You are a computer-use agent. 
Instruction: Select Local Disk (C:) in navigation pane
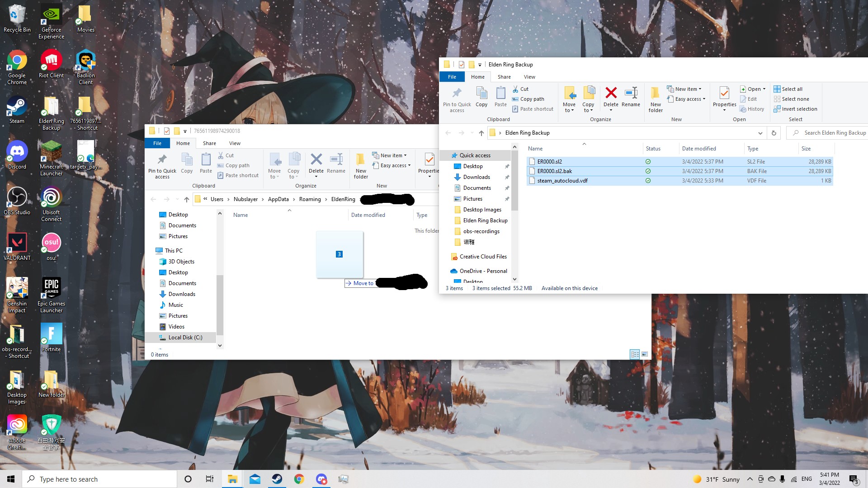coord(185,338)
